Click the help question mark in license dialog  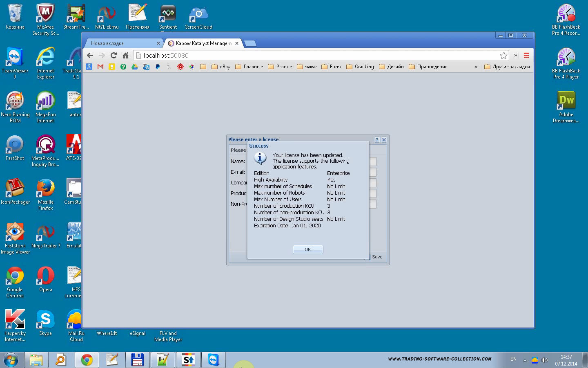pyautogui.click(x=377, y=139)
